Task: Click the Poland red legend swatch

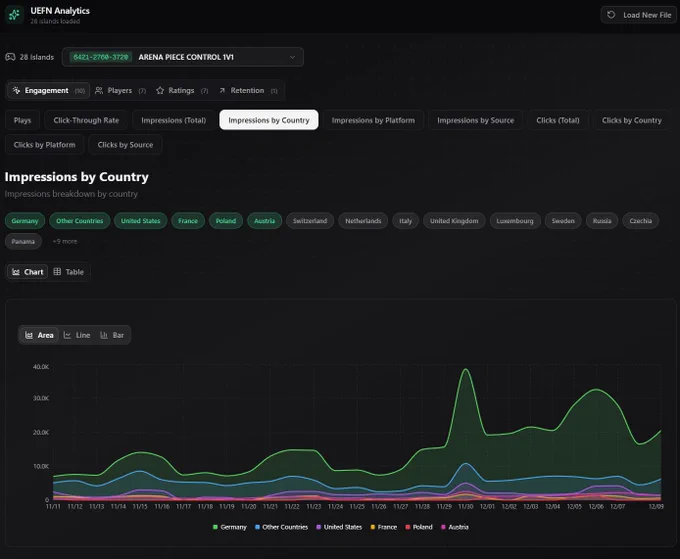Action: (408, 527)
